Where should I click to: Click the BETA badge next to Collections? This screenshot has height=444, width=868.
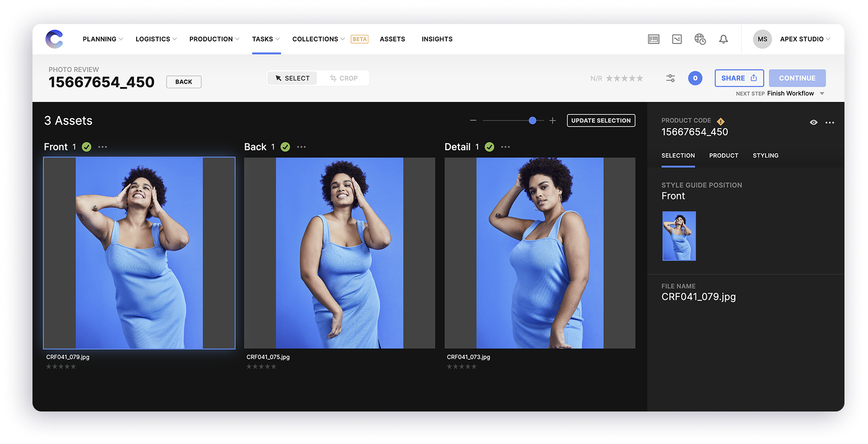click(x=360, y=39)
